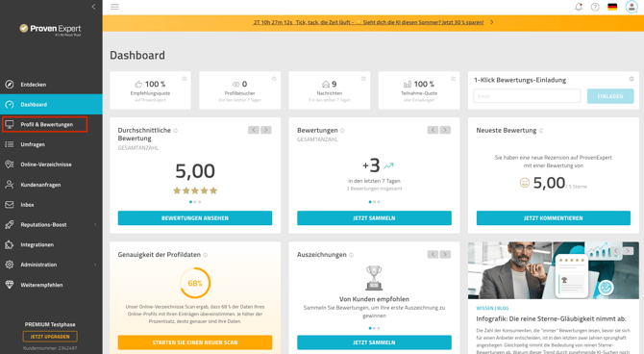The height and width of the screenshot is (354, 644).
Task: Open the countdown promotion banner link
Action: tap(368, 22)
